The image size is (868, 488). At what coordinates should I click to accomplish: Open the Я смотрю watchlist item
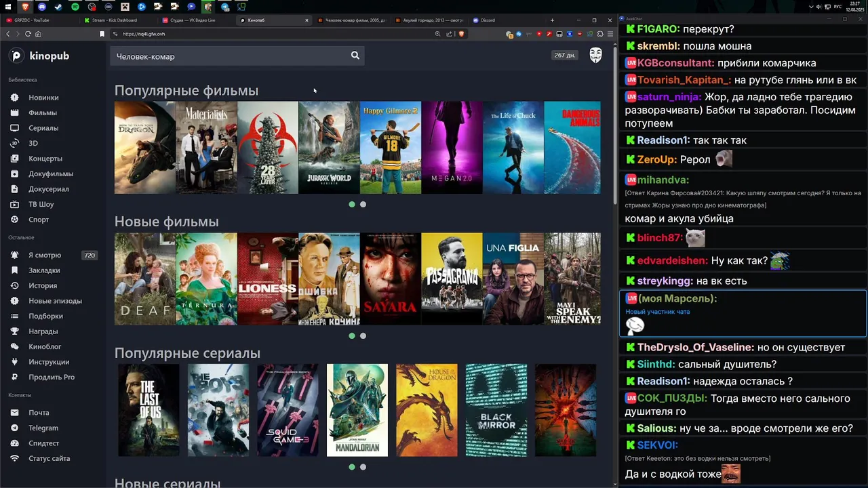coord(45,255)
